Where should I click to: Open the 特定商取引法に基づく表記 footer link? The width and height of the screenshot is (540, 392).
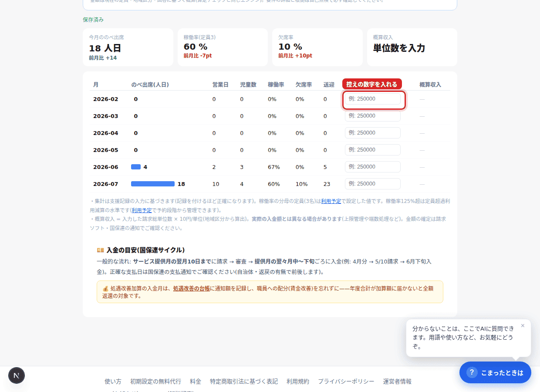pyautogui.click(x=244, y=382)
